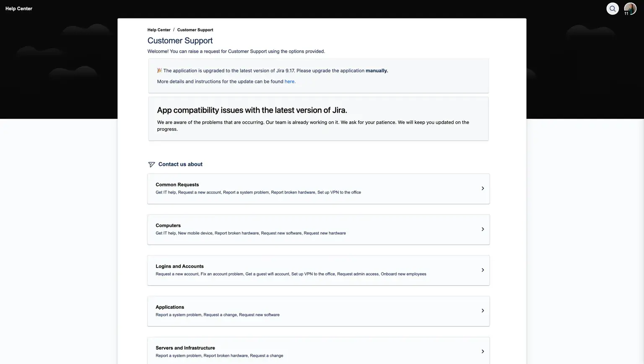The height and width of the screenshot is (364, 644).
Task: Choose the Applications request group heading
Action: [170, 307]
